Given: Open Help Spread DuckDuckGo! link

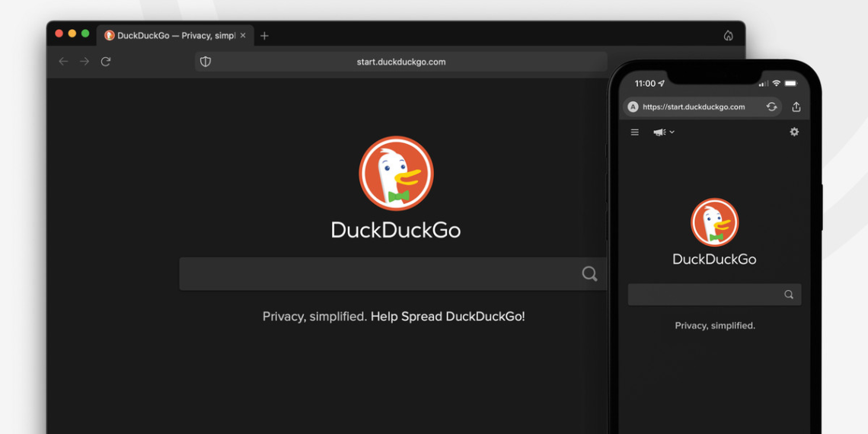Looking at the screenshot, I should (448, 317).
